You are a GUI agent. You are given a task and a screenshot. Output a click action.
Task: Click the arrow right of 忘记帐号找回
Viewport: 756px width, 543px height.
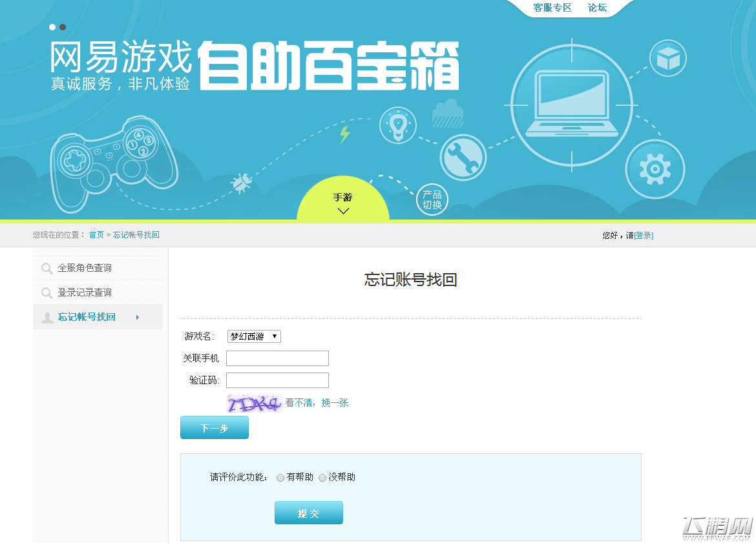138,317
